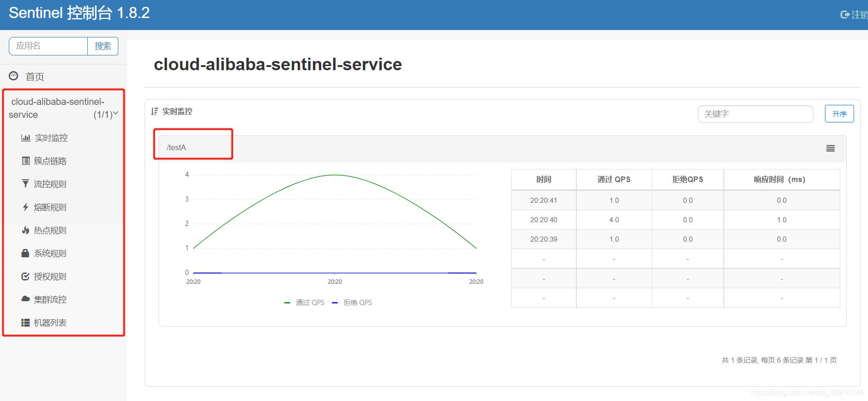868x401 pixels.
Task: Focus the 应用名 search field
Action: tap(49, 46)
